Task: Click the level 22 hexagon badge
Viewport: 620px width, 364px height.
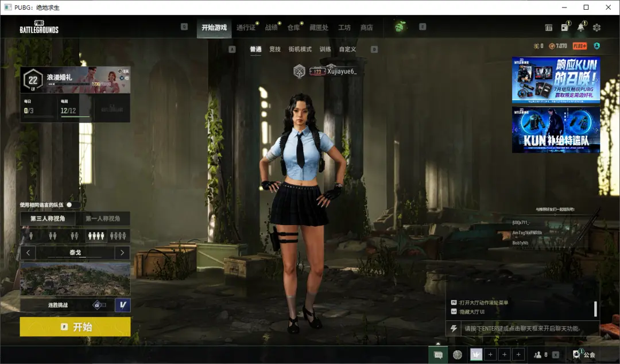Action: tap(33, 80)
